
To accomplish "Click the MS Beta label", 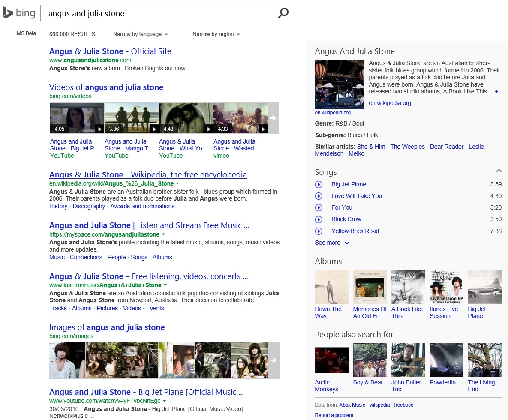I will point(26,33).
